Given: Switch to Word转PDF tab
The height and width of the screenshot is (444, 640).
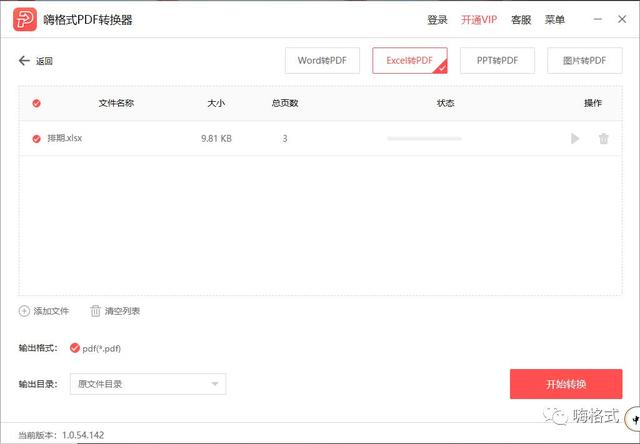Looking at the screenshot, I should [x=322, y=60].
